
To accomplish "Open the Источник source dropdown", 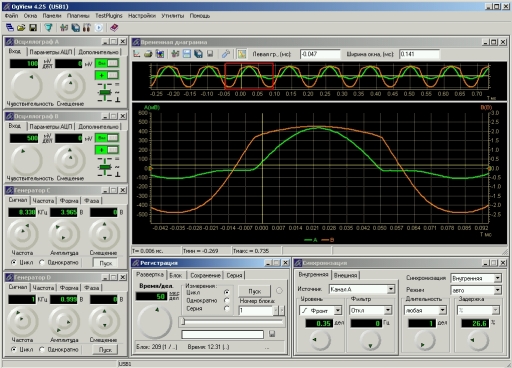I will pyautogui.click(x=391, y=289).
